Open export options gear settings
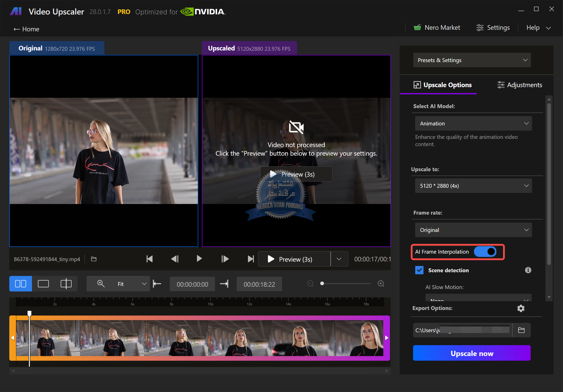 tap(521, 308)
